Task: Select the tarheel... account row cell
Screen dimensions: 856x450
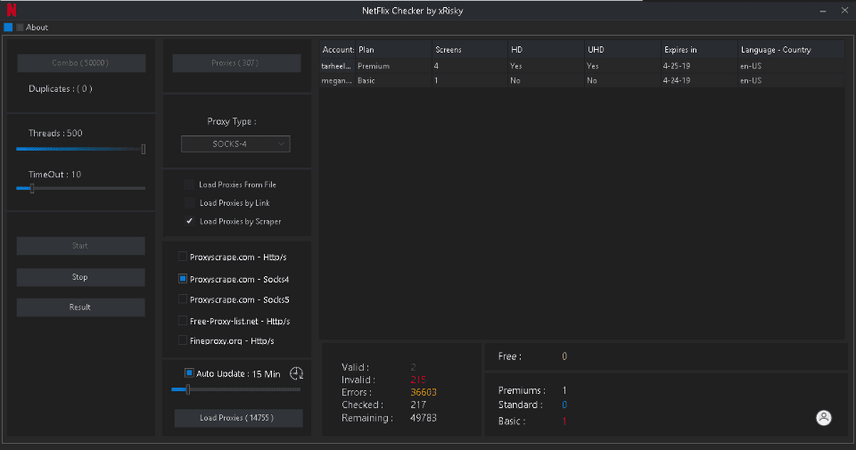Action: [x=337, y=66]
